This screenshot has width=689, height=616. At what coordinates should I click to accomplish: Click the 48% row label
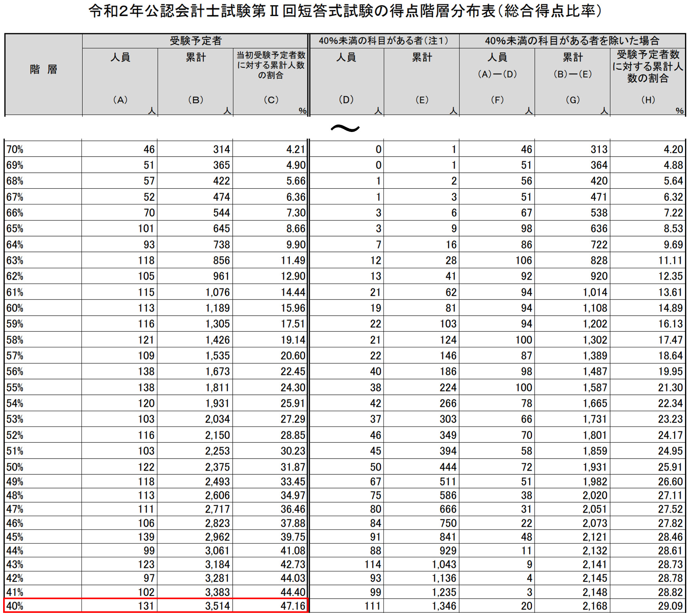(x=15, y=495)
